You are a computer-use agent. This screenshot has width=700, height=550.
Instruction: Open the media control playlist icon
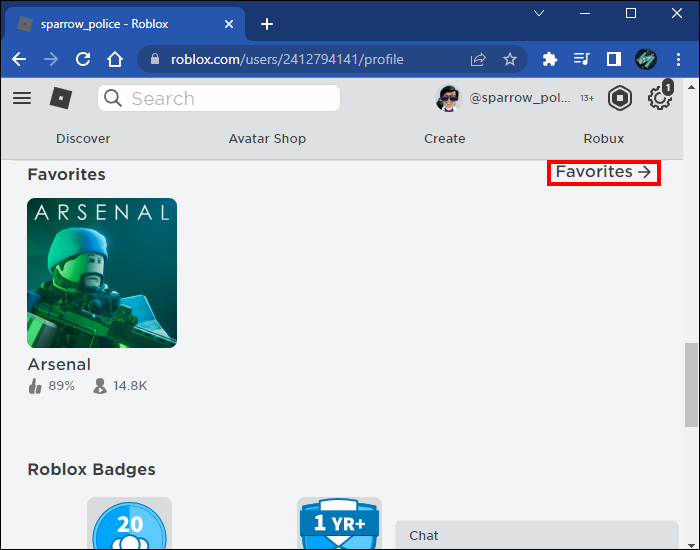pos(582,58)
